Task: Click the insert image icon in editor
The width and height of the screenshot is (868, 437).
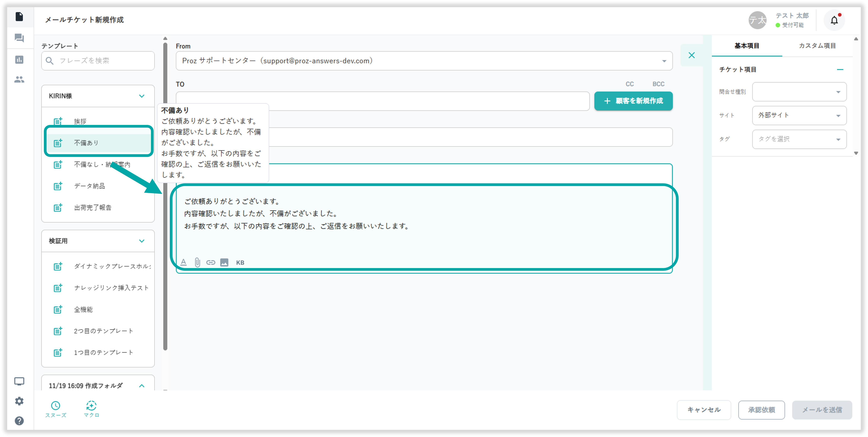Action: 224,262
